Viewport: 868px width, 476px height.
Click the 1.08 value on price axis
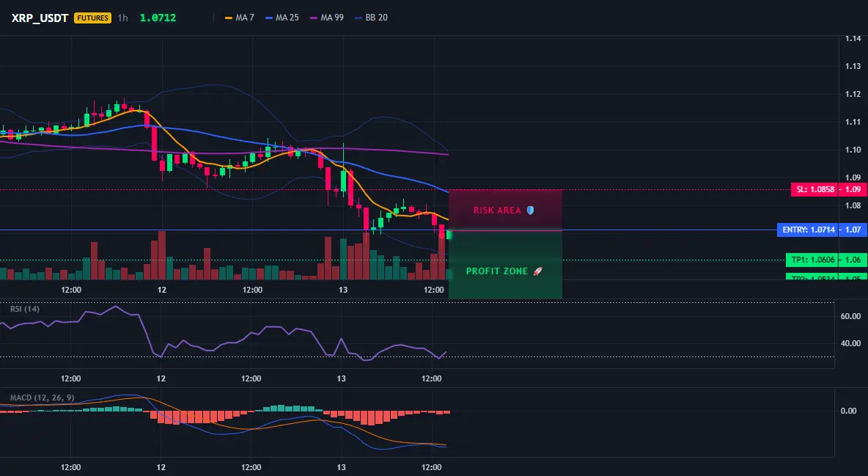click(x=853, y=205)
